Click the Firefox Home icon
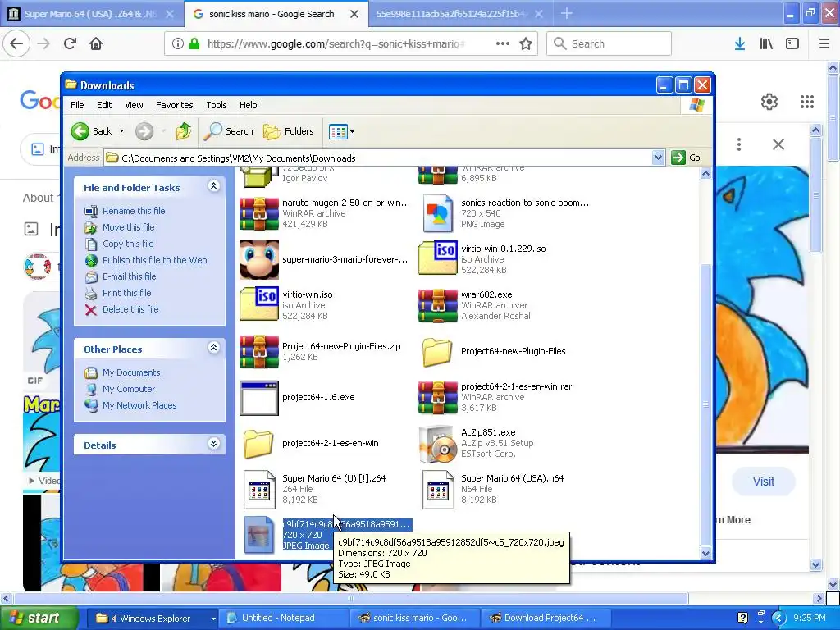The image size is (840, 630). [x=96, y=43]
